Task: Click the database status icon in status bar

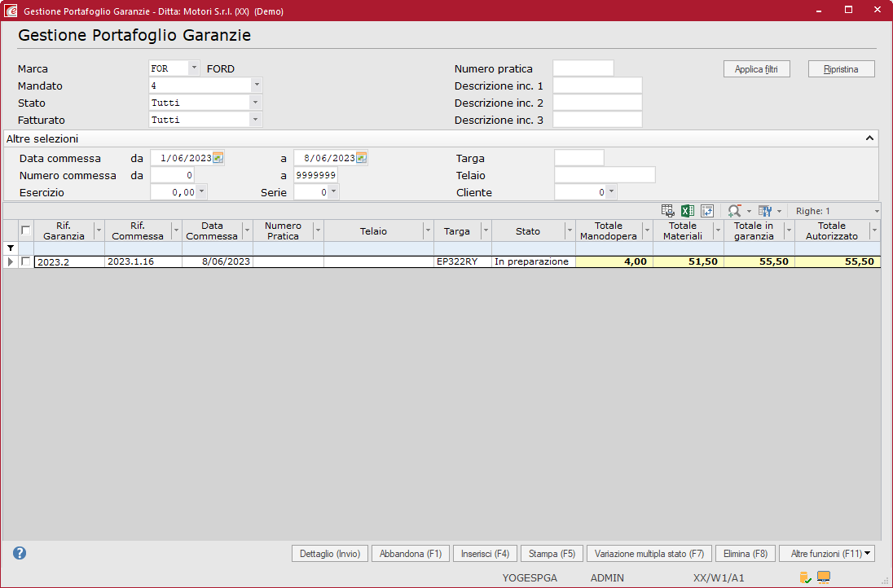Action: pos(805,577)
